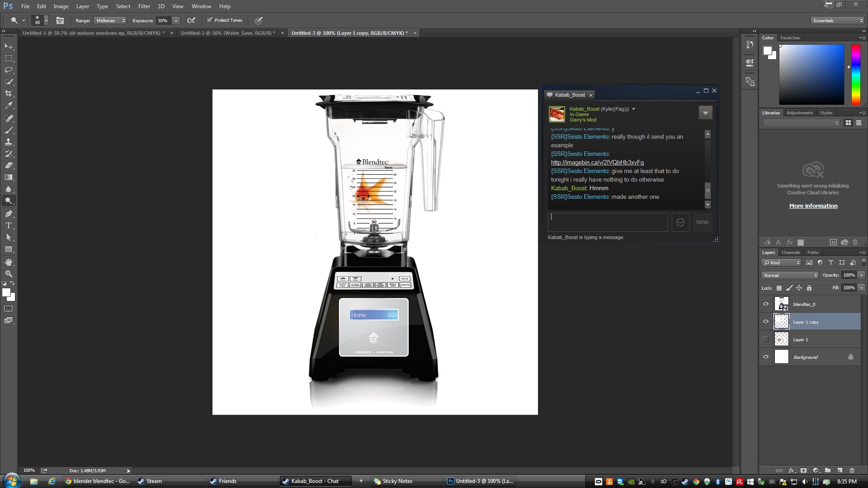
Task: Select the Lasso tool
Action: pyautogui.click(x=9, y=70)
